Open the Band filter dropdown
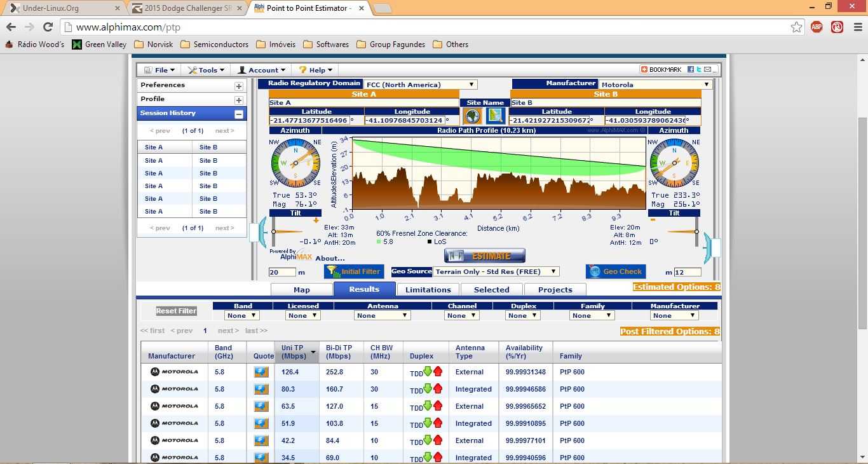Screen dimensions: 868x464 click(x=242, y=315)
